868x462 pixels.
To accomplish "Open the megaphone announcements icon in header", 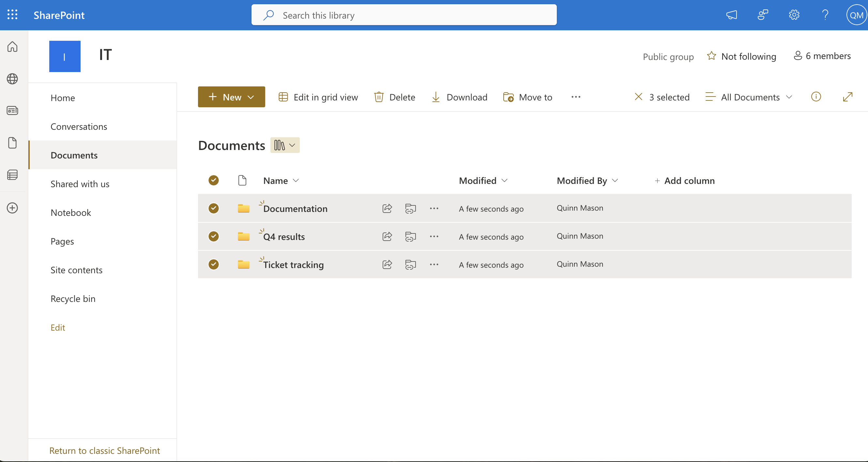I will click(x=732, y=15).
